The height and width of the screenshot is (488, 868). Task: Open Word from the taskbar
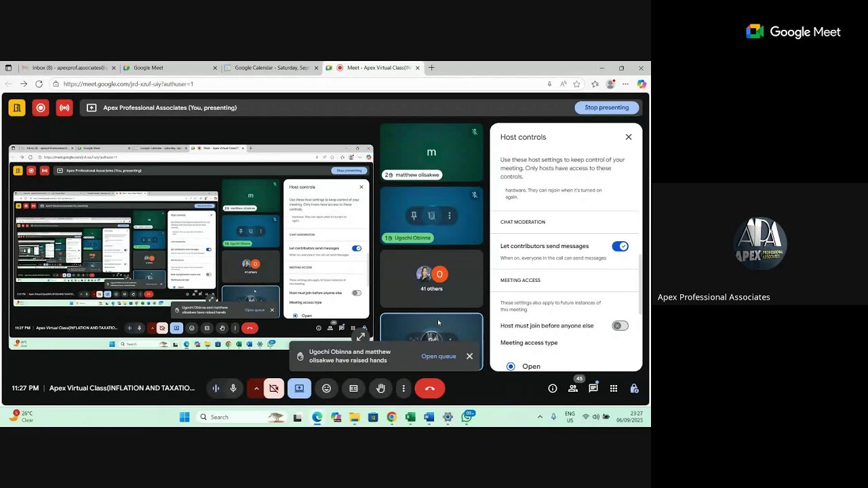pos(429,417)
